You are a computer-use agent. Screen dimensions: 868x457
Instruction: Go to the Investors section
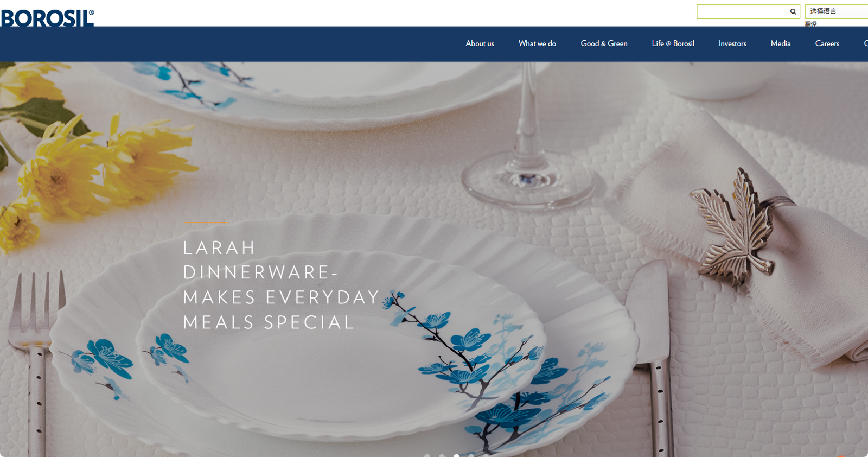pyautogui.click(x=732, y=43)
